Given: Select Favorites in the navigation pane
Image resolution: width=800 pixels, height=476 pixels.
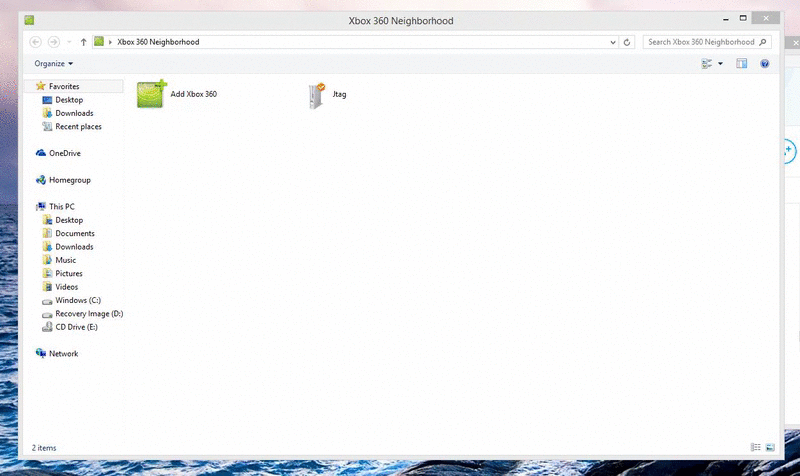Looking at the screenshot, I should pos(64,86).
